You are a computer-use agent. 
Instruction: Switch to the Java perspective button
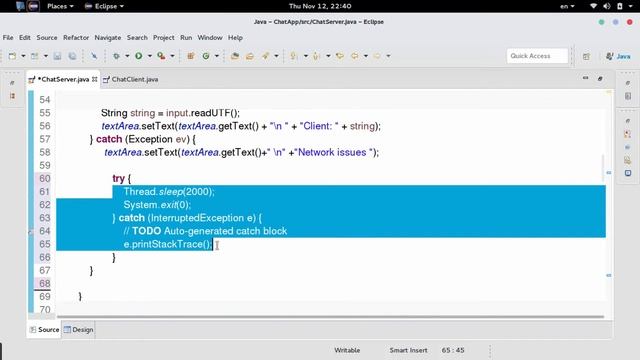coord(618,56)
